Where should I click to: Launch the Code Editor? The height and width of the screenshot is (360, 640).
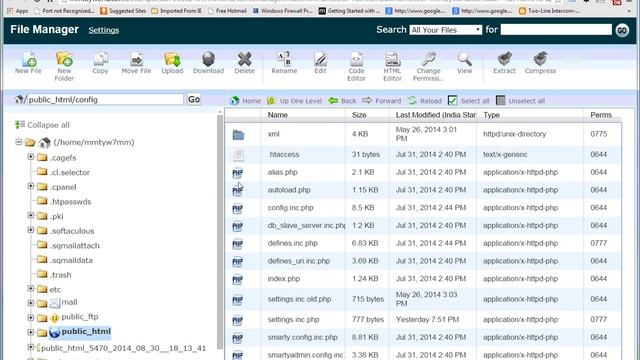click(x=356, y=66)
